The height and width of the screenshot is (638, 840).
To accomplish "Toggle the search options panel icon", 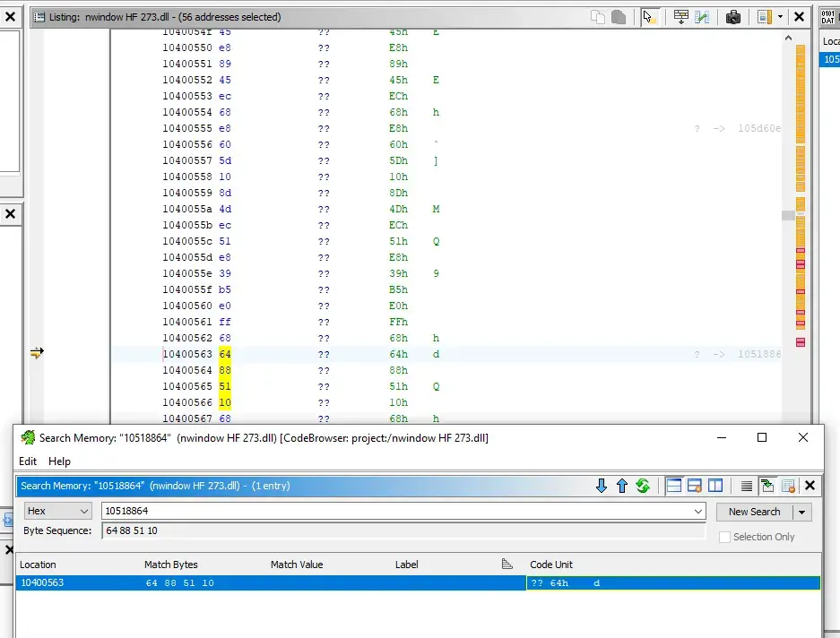I will [x=674, y=486].
